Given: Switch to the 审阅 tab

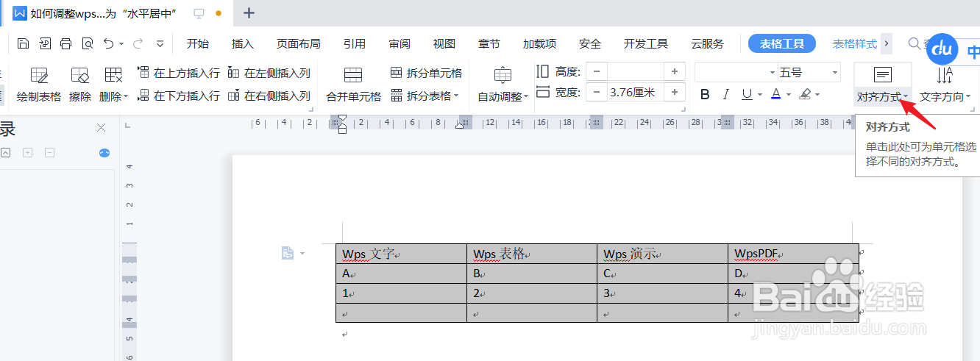Looking at the screenshot, I should [x=400, y=44].
